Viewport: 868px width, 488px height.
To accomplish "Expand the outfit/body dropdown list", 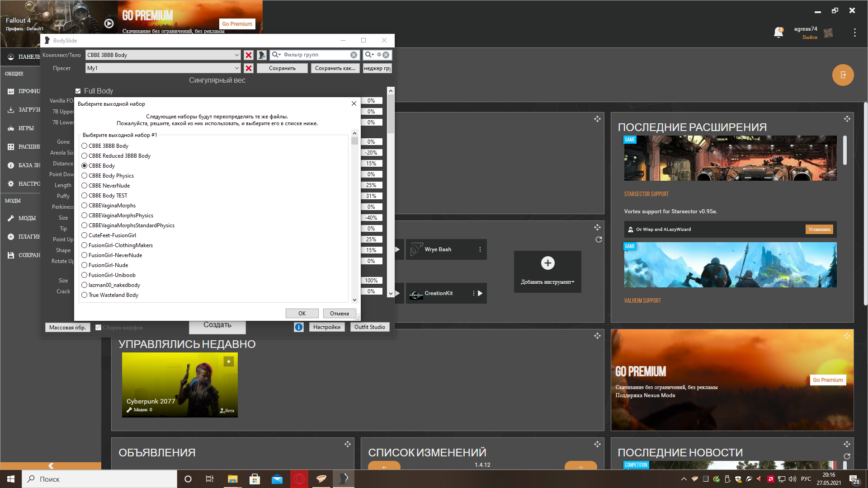I will [x=236, y=55].
